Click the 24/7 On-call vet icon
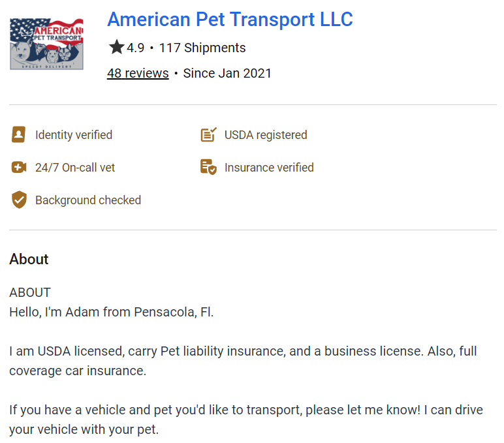 (19, 167)
